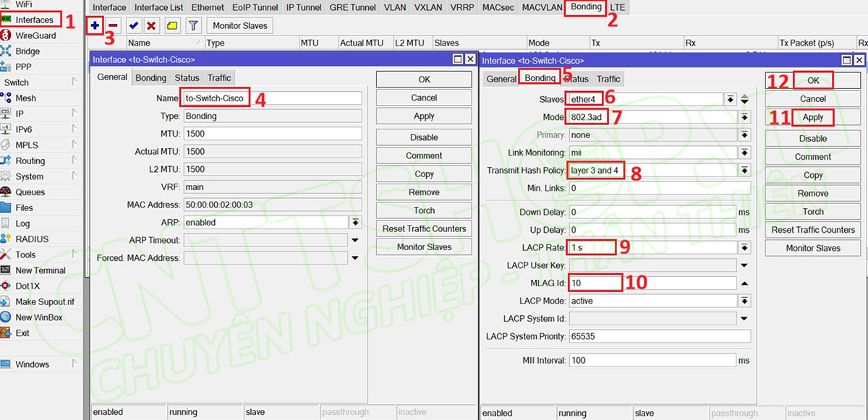Image resolution: width=868 pixels, height=420 pixels.
Task: Open the Link Monitoring dropdown
Action: pyautogui.click(x=744, y=153)
